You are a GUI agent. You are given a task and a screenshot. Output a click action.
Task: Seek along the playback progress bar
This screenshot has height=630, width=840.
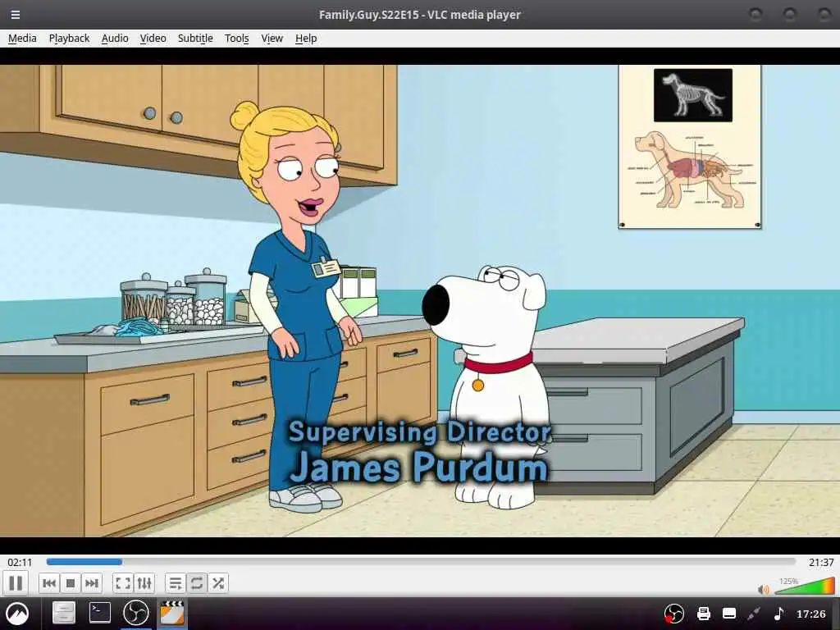point(421,562)
